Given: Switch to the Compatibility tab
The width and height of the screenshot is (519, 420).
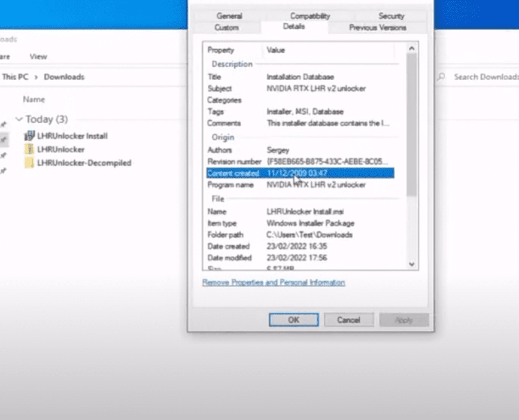Looking at the screenshot, I should (x=310, y=16).
